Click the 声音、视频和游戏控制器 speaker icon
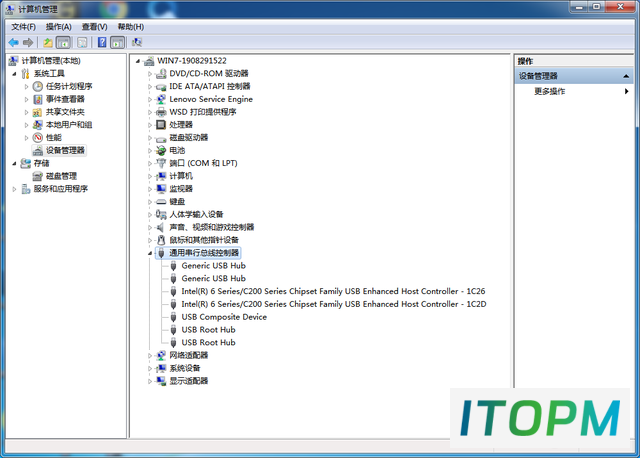Screen dimensions: 640x458 [x=161, y=227]
